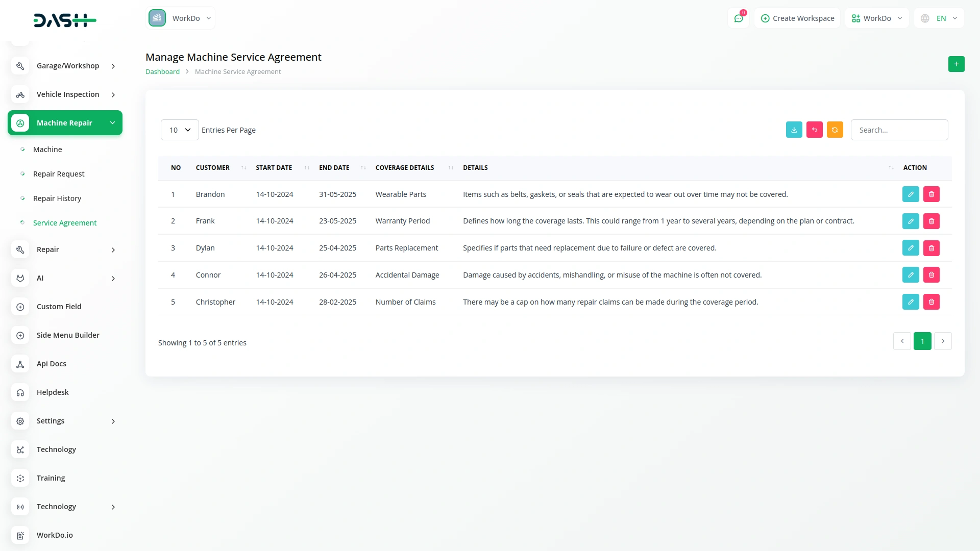Open the chat messages notification icon
Screen dimensions: 980x551
tap(738, 18)
